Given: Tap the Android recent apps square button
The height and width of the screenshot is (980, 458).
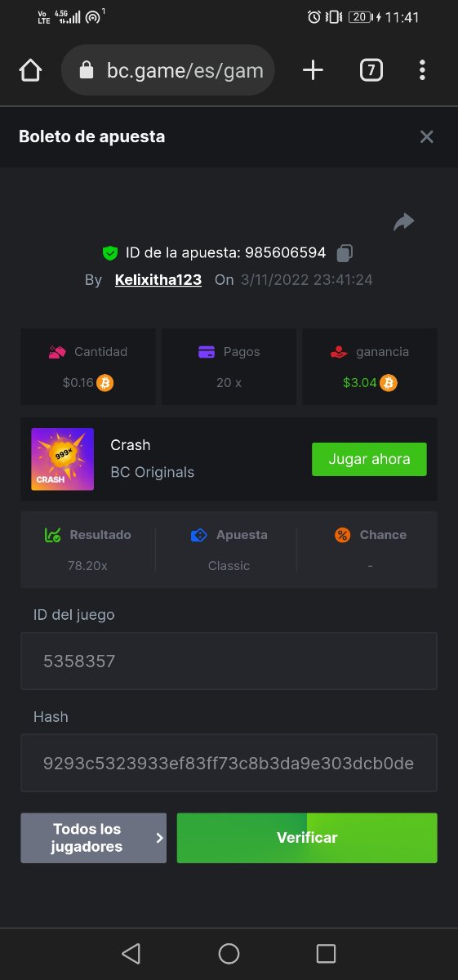Looking at the screenshot, I should [326, 953].
